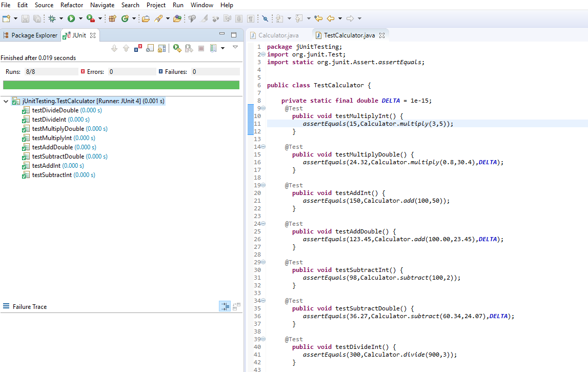Go Forward with the right arrow icon
This screenshot has width=588, height=372.
click(x=350, y=18)
